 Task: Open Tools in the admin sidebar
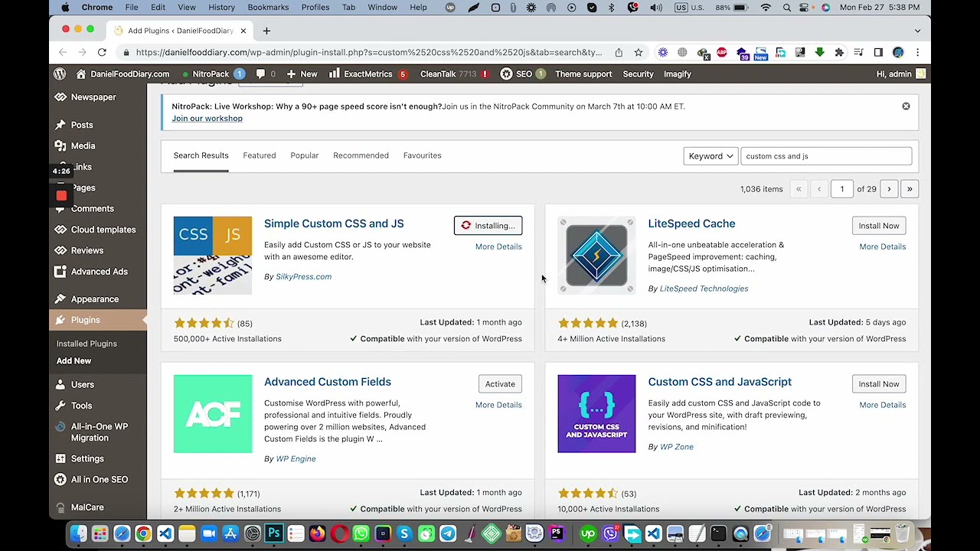point(81,406)
